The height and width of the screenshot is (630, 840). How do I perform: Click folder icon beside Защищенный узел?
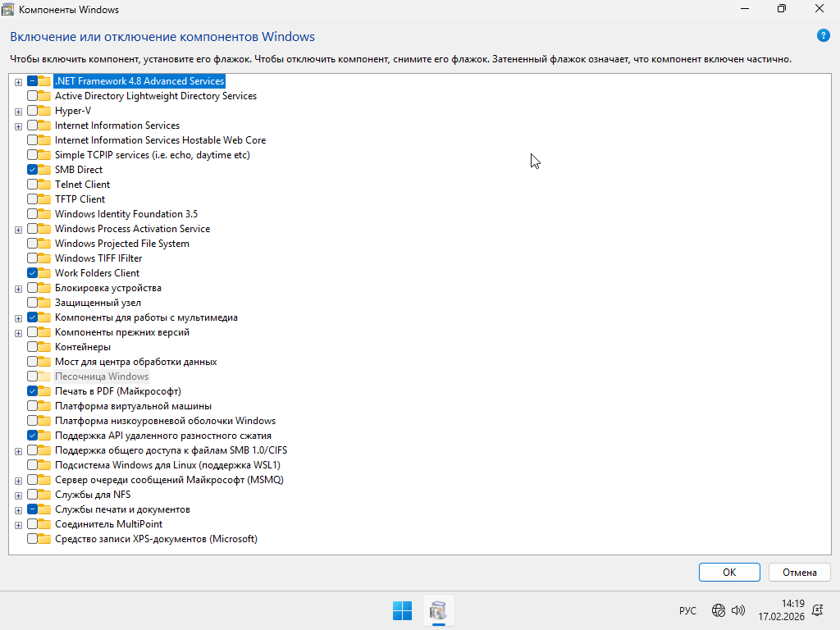pos(44,303)
